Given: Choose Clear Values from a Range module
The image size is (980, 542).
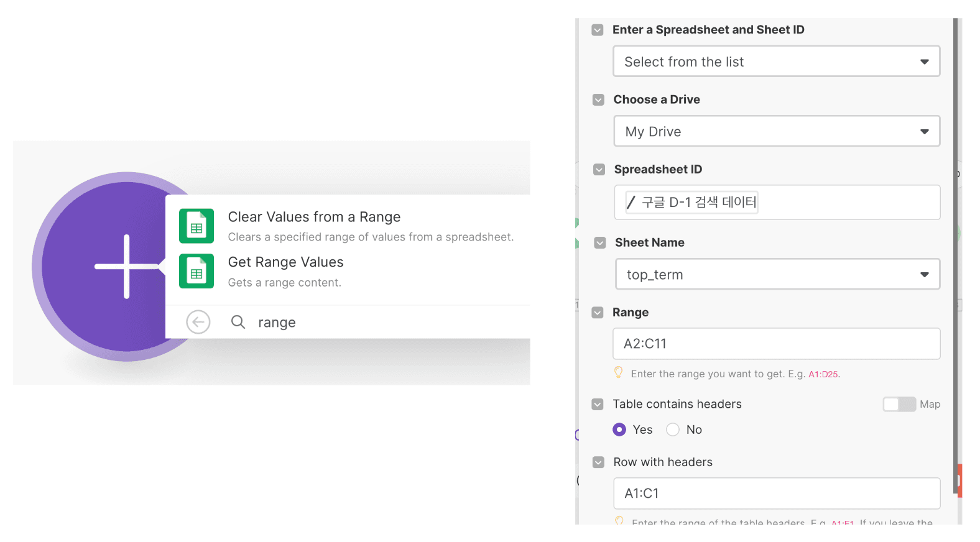Looking at the screenshot, I should tap(348, 226).
